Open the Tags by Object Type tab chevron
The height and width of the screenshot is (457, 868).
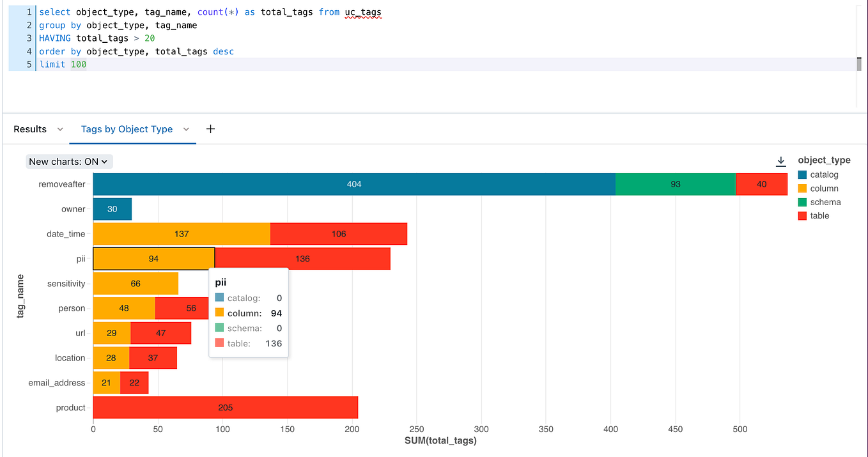pyautogui.click(x=186, y=128)
